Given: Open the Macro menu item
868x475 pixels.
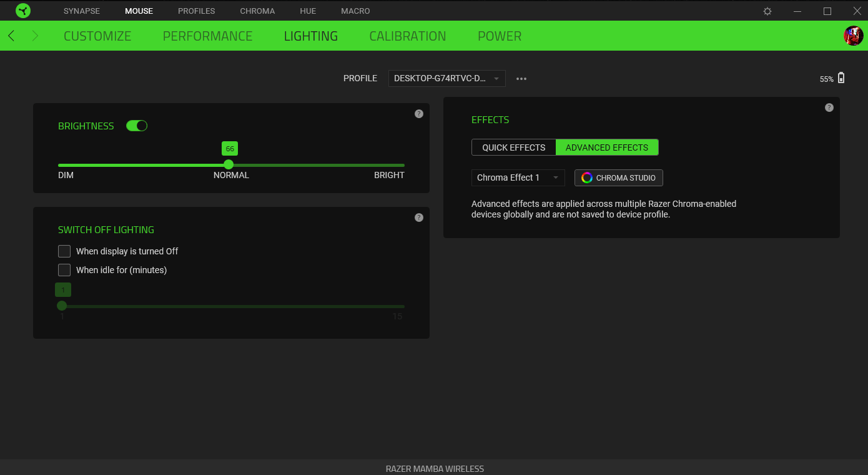Looking at the screenshot, I should pos(355,11).
